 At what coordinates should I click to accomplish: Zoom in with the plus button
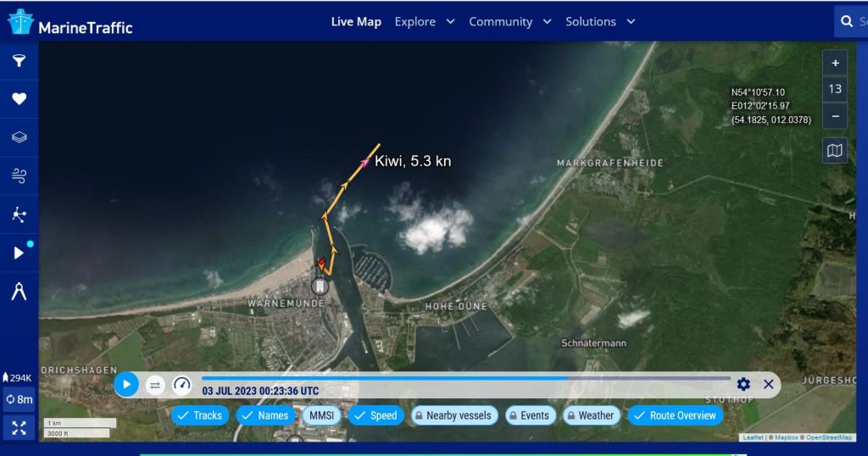point(834,64)
